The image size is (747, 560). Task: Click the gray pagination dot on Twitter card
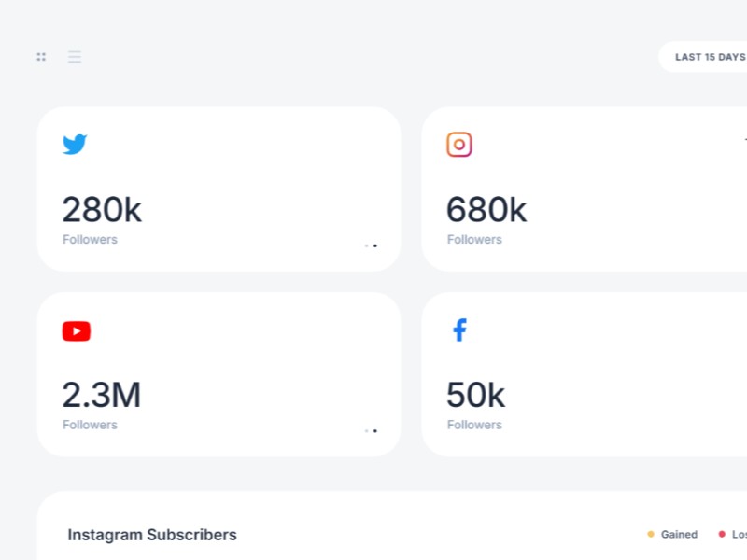366,245
